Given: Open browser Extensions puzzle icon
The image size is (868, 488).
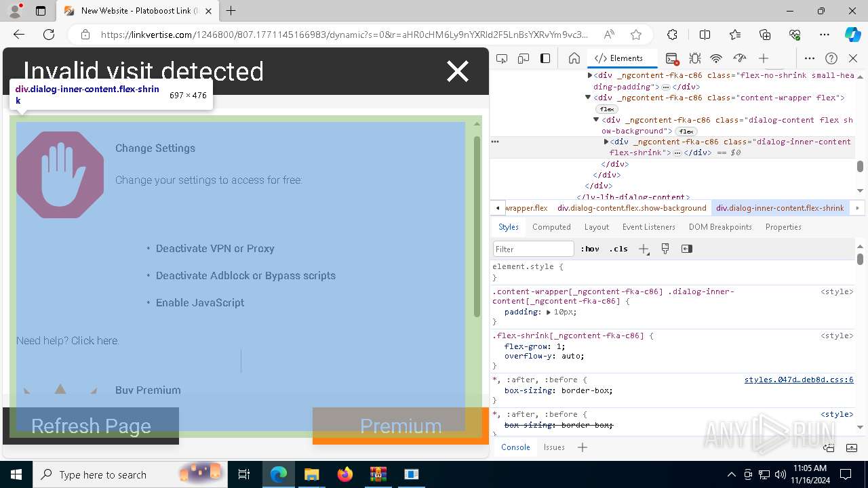Looking at the screenshot, I should click(x=672, y=35).
